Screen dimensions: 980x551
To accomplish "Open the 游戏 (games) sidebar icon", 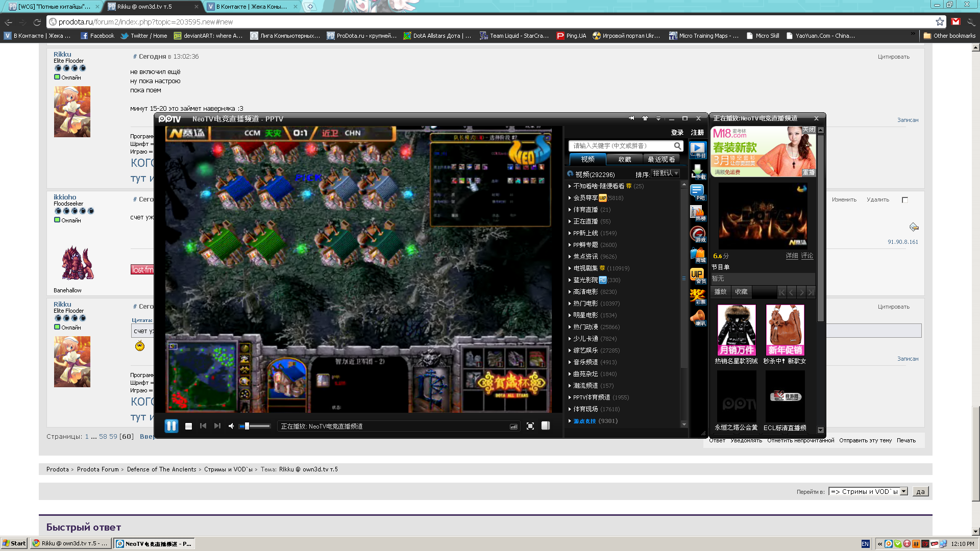I will 698,234.
